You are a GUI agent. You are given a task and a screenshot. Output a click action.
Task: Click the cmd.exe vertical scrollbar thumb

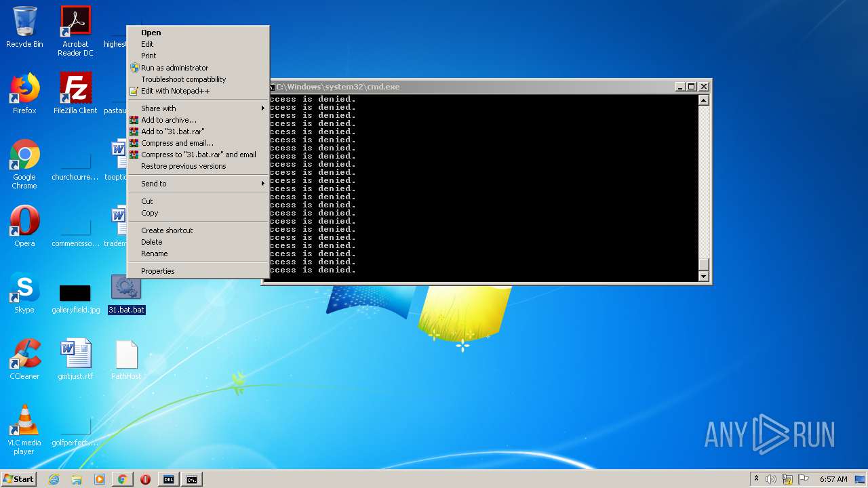click(703, 264)
